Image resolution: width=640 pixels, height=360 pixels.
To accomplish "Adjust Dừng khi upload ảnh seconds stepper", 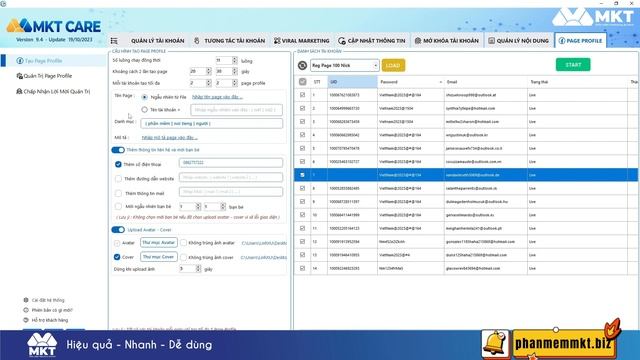I will (198, 269).
